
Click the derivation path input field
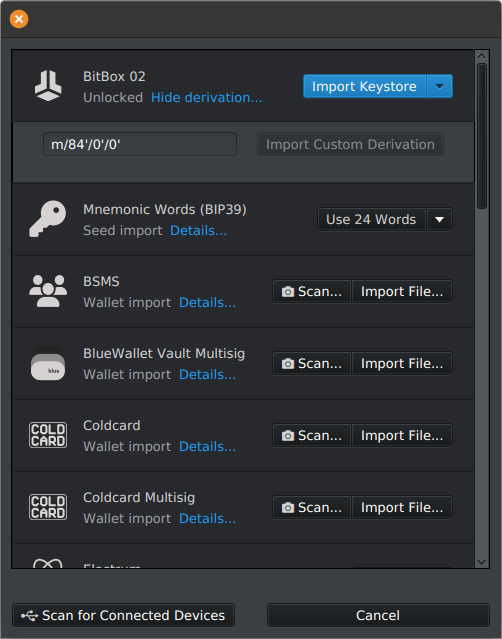pos(140,144)
